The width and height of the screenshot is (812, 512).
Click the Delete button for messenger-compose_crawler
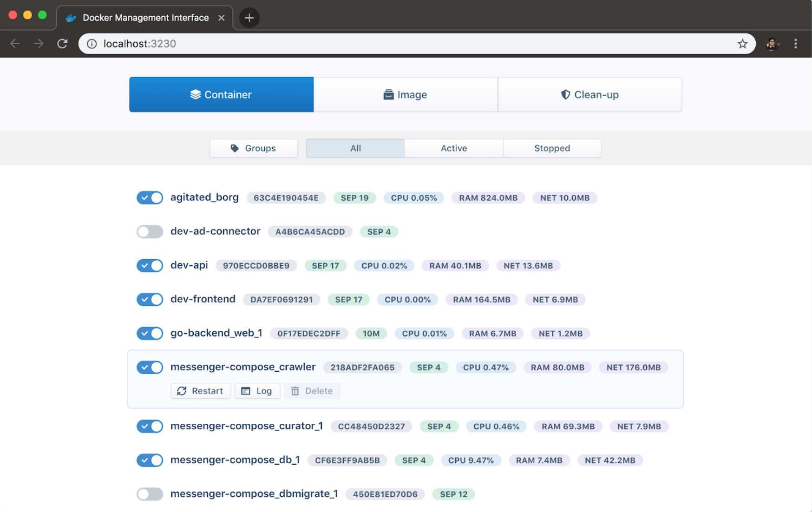(x=312, y=391)
